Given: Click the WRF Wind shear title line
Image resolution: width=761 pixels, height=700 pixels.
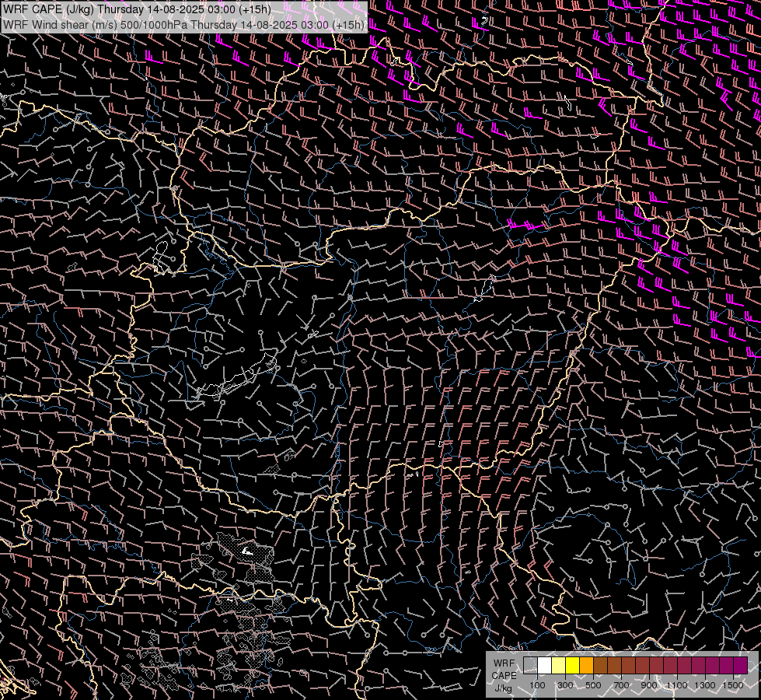Looking at the screenshot, I should 184,24.
